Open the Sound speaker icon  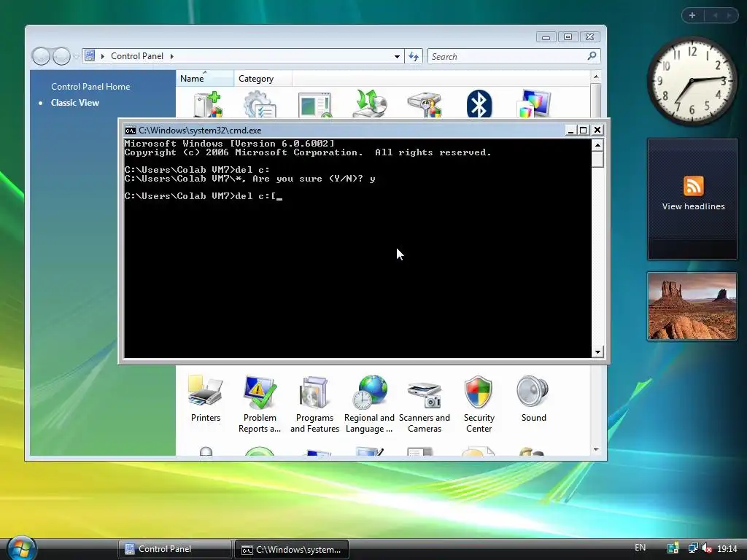[533, 399]
